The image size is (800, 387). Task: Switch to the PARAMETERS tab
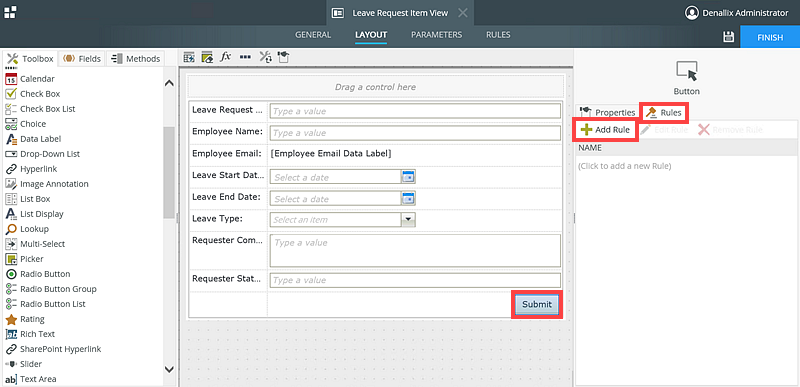click(436, 35)
